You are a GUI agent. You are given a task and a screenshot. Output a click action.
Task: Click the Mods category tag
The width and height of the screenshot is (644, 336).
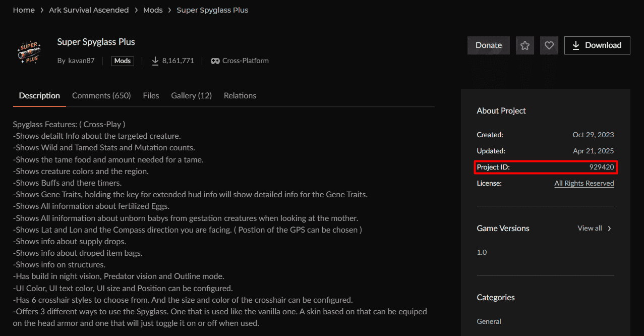pyautogui.click(x=123, y=61)
